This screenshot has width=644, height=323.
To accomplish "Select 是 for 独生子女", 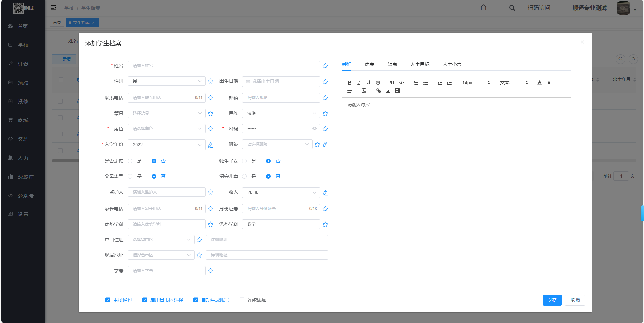I will coord(244,161).
